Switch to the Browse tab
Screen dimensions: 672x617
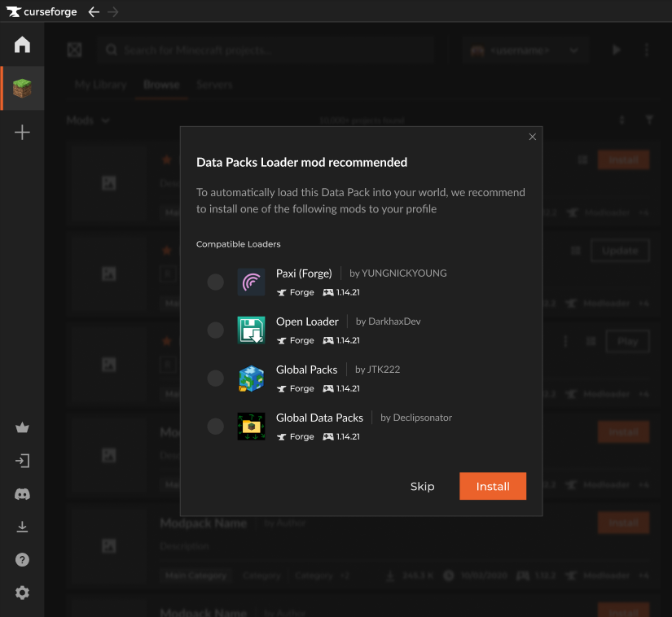coord(161,85)
